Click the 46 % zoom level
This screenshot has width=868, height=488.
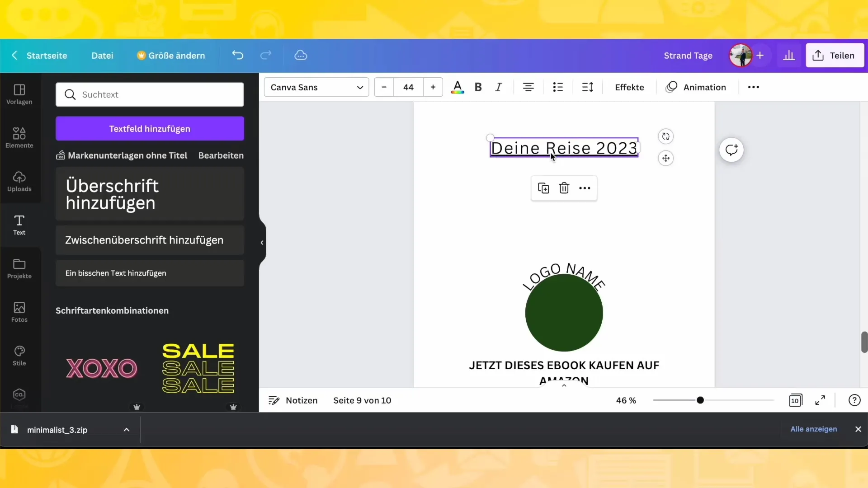(x=626, y=400)
